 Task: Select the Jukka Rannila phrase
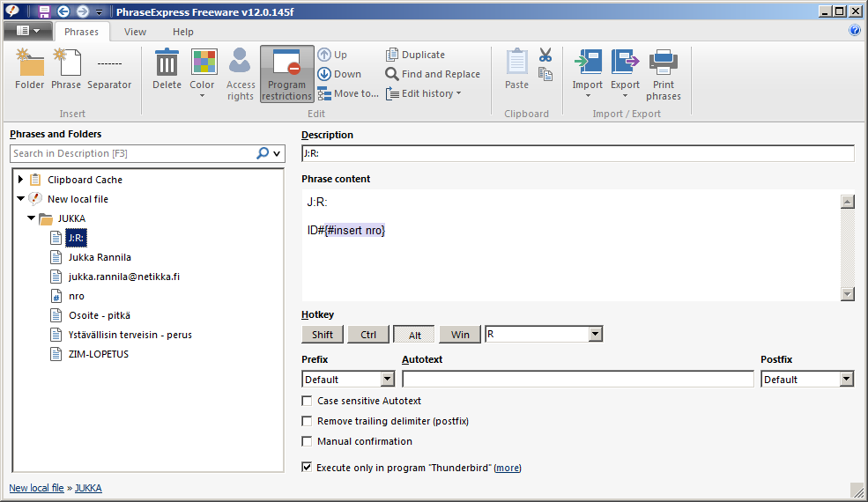100,257
